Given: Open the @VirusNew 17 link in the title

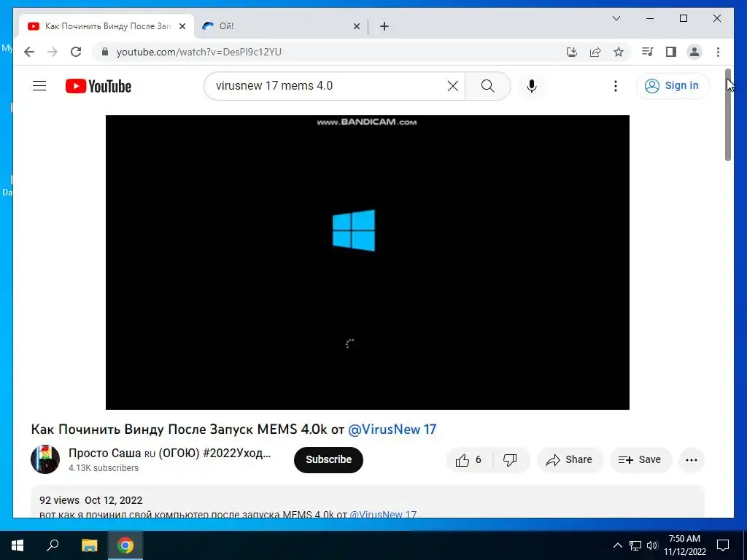Looking at the screenshot, I should tap(392, 429).
